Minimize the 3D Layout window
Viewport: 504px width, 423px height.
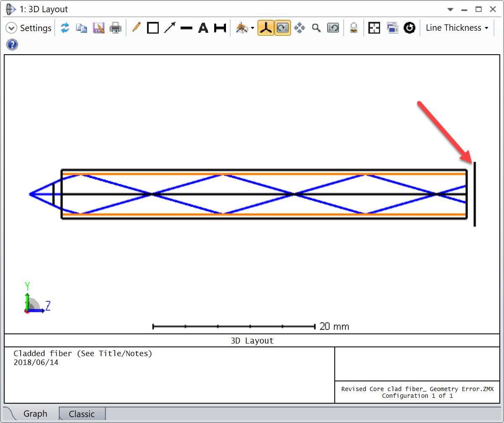point(464,9)
